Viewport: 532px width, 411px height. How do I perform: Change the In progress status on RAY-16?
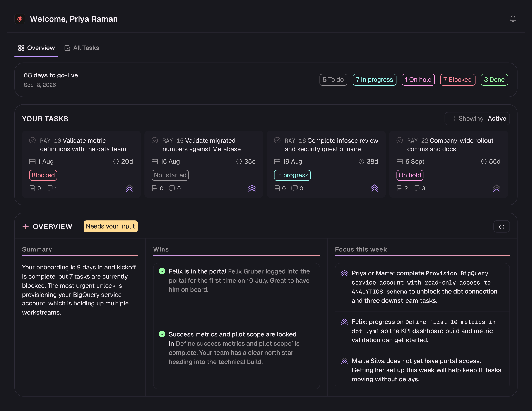tap(292, 175)
